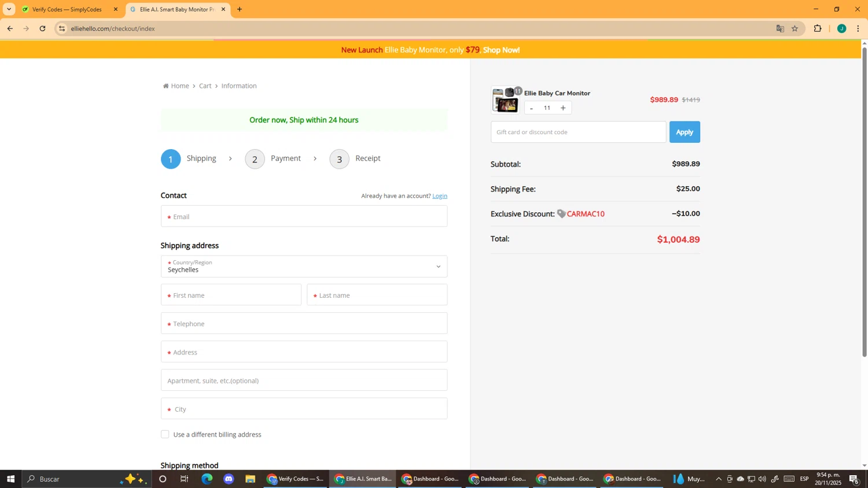This screenshot has height=488, width=868.
Task: Open Task View on the taskbar
Action: [185, 479]
